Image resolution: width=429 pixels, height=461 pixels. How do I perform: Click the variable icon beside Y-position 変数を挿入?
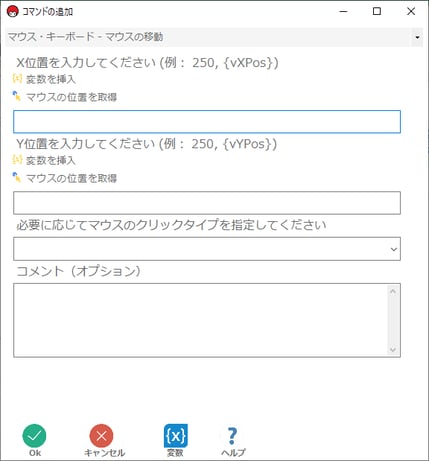coord(17,160)
